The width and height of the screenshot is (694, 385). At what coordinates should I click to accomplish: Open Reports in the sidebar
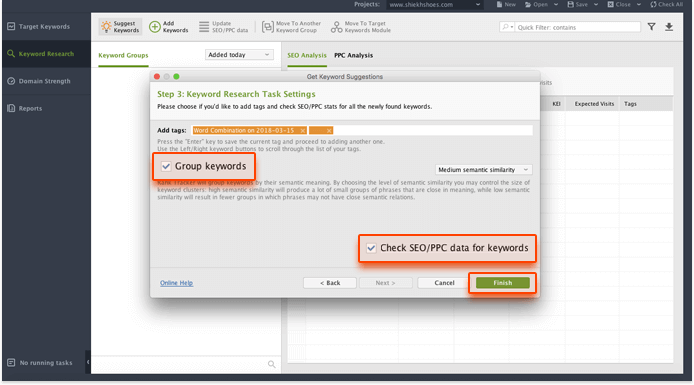point(30,108)
